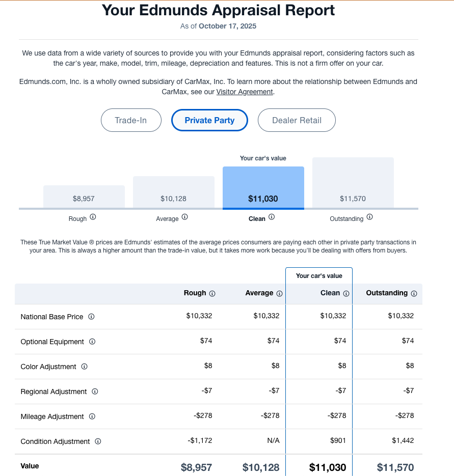
Task: Click info icon beside Outstanding bar label
Action: coord(370,217)
